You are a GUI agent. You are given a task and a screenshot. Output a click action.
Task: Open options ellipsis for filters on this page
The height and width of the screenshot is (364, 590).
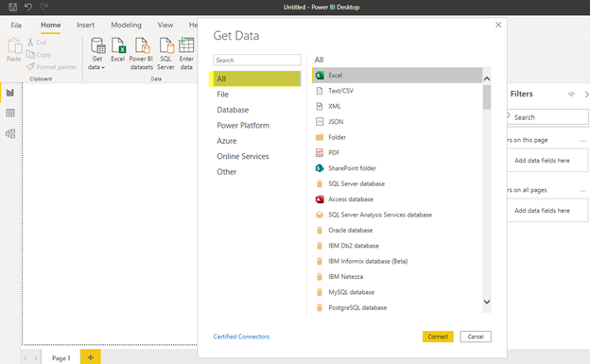point(583,141)
